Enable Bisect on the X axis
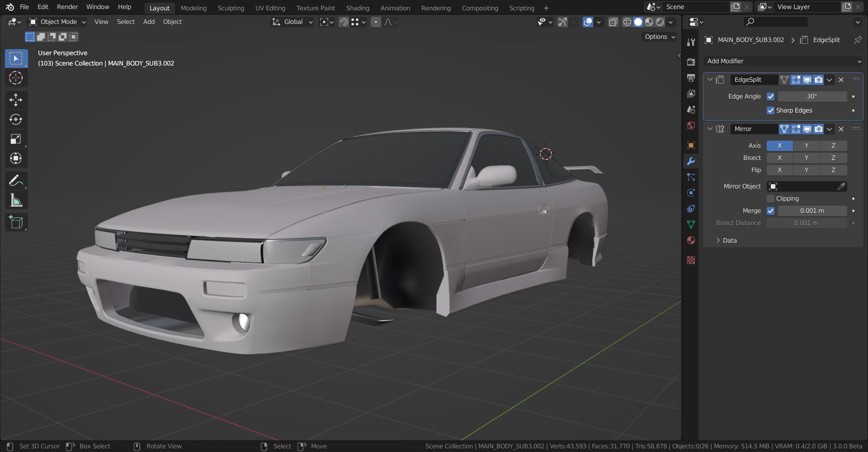Image resolution: width=868 pixels, height=452 pixels. click(779, 158)
